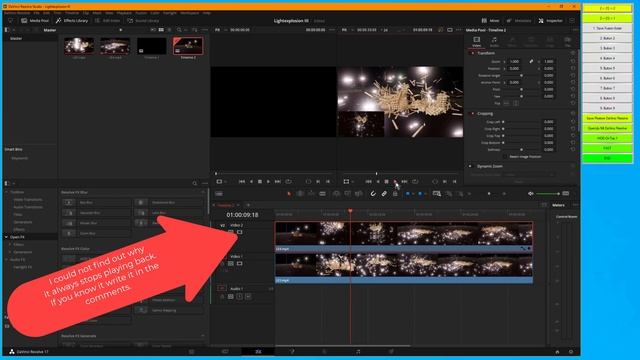
Task: Toggle Linked Selection chain icon
Action: 384,194
